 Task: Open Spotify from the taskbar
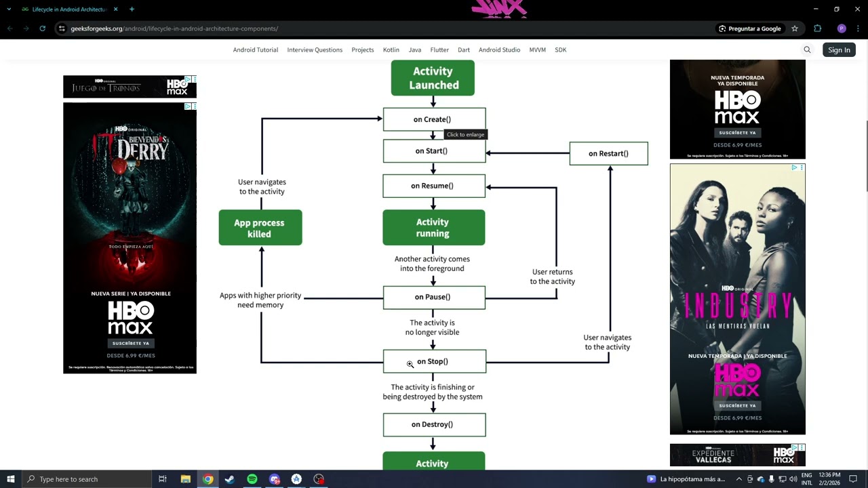click(x=252, y=479)
